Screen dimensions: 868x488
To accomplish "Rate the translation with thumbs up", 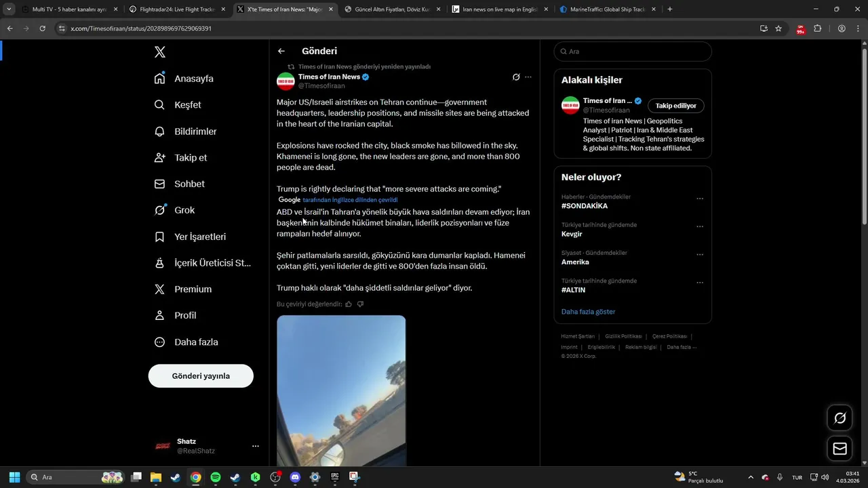I will coord(349,304).
